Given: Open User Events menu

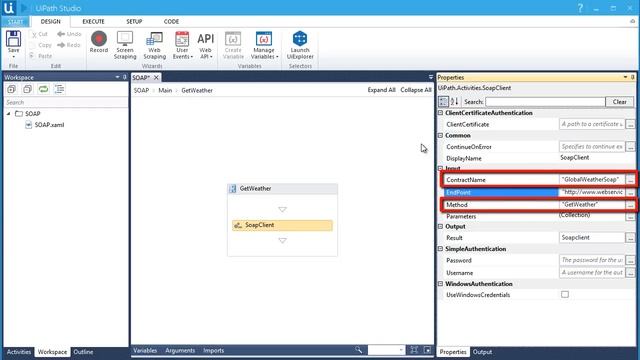Looking at the screenshot, I should [182, 45].
